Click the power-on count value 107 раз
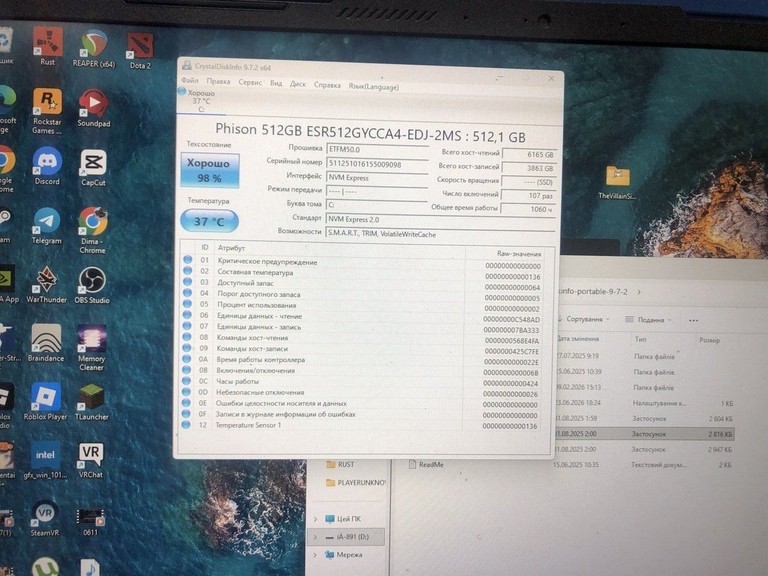The width and height of the screenshot is (768, 576). coord(529,195)
